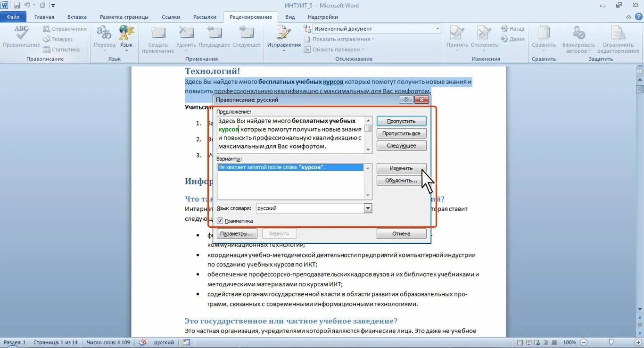Viewport: 644px width, 348px height.
Task: Click the Save icon in quick access toolbar
Action: coord(17,5)
